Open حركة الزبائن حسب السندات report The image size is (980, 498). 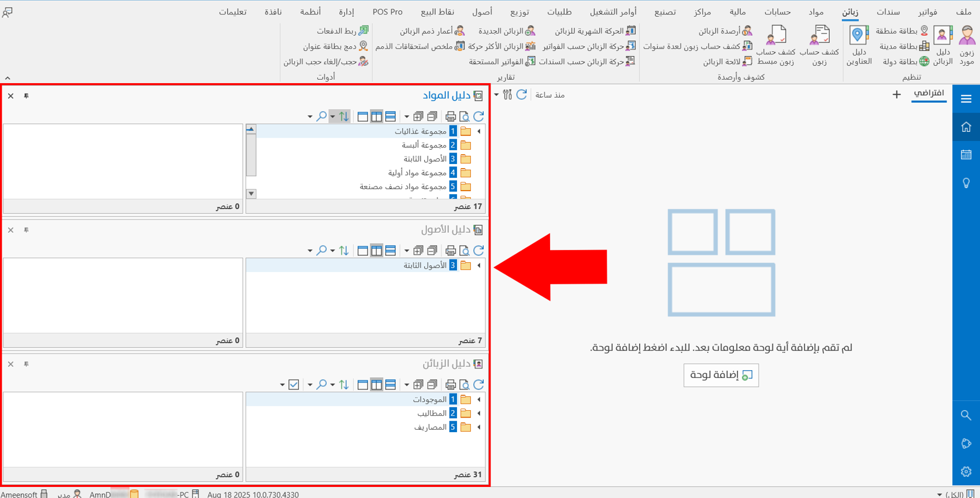coord(587,61)
